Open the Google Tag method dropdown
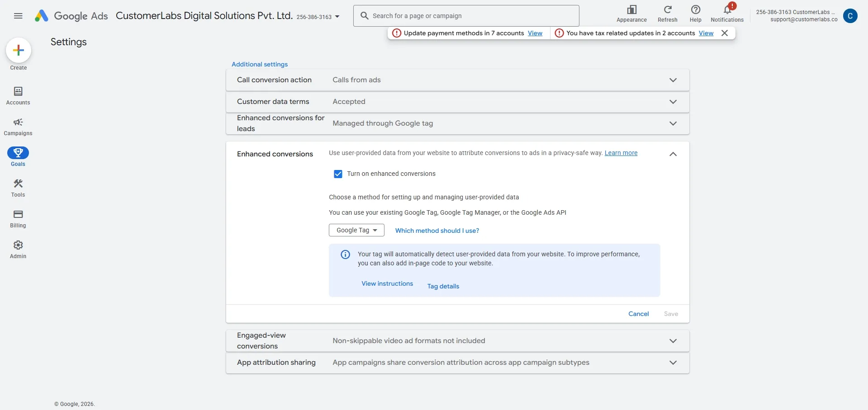This screenshot has width=868, height=410. (356, 230)
